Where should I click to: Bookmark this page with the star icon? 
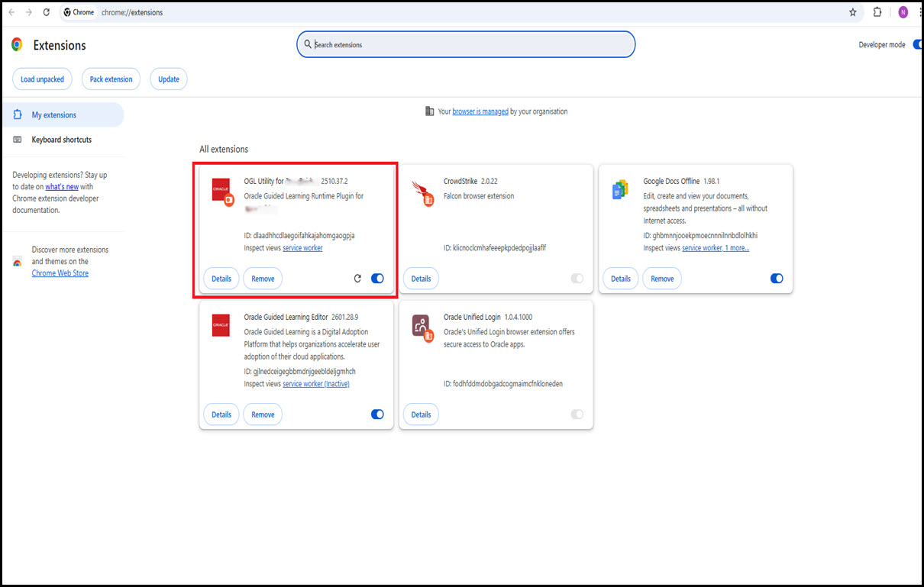(853, 12)
